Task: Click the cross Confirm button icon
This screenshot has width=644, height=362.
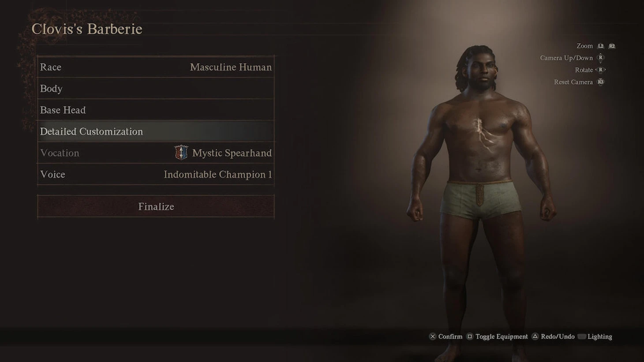Action: click(433, 336)
